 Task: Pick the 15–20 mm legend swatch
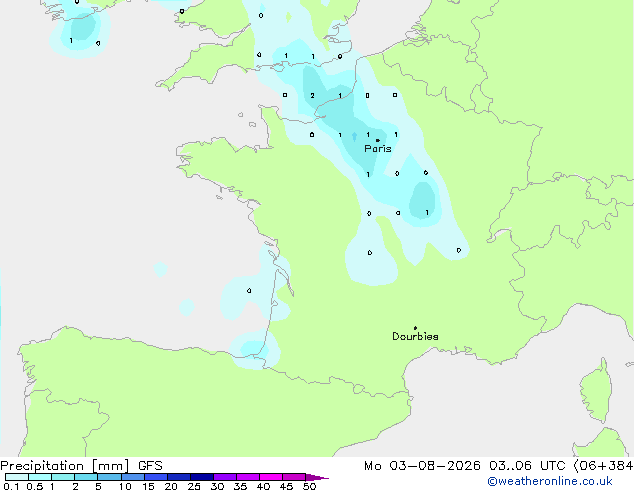pyautogui.click(x=156, y=477)
